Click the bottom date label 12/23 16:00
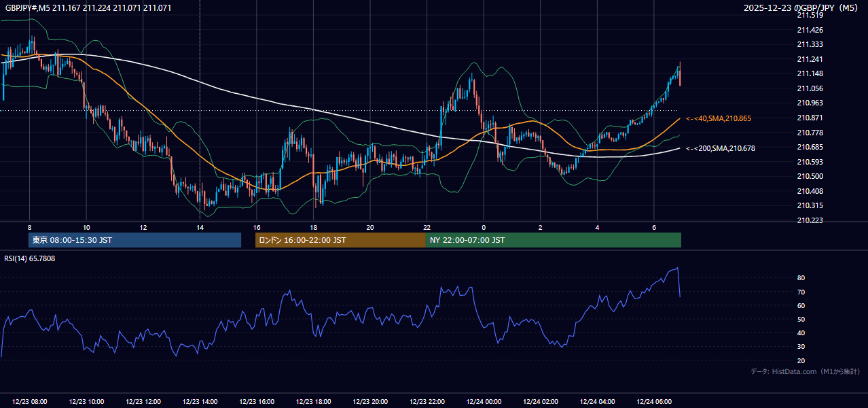The height and width of the screenshot is (408, 868). 257,402
